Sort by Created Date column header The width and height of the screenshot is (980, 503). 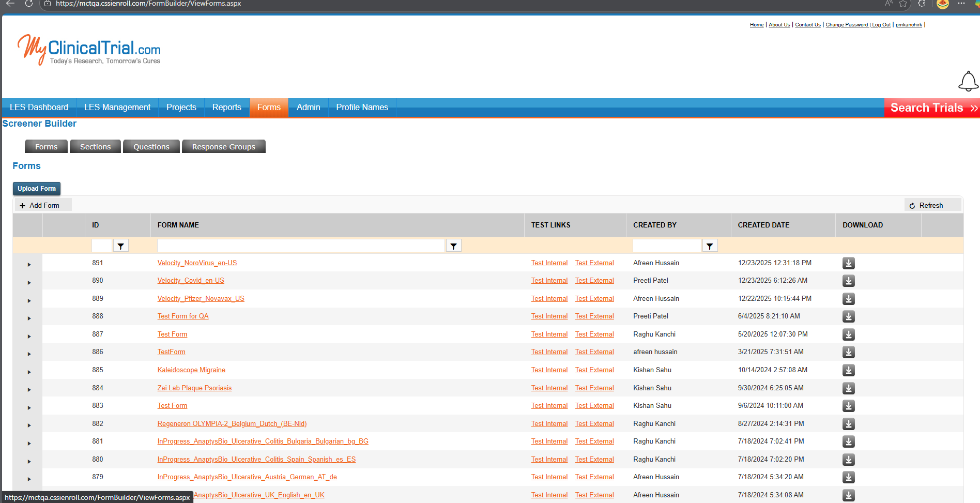tap(763, 225)
